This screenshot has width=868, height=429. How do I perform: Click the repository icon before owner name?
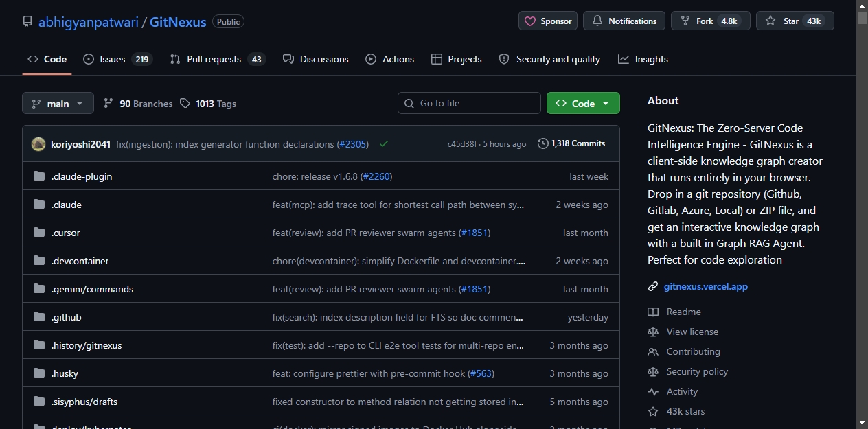click(x=27, y=21)
